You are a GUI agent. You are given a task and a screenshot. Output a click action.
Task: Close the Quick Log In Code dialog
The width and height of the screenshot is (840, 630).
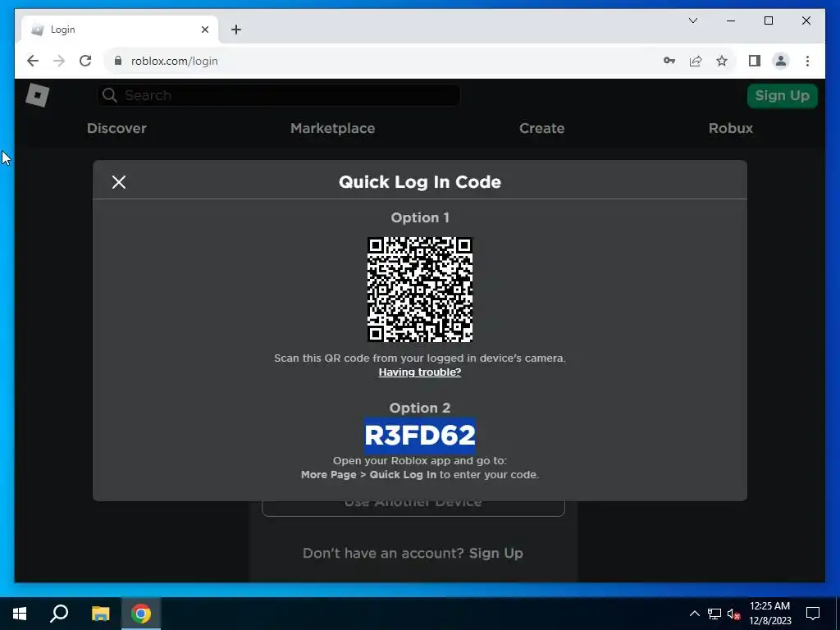[119, 182]
